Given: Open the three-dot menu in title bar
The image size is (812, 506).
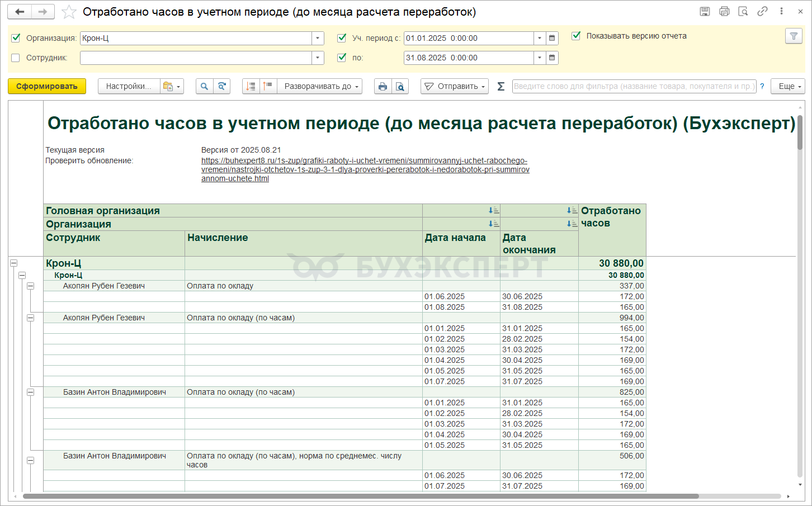Looking at the screenshot, I should [781, 11].
